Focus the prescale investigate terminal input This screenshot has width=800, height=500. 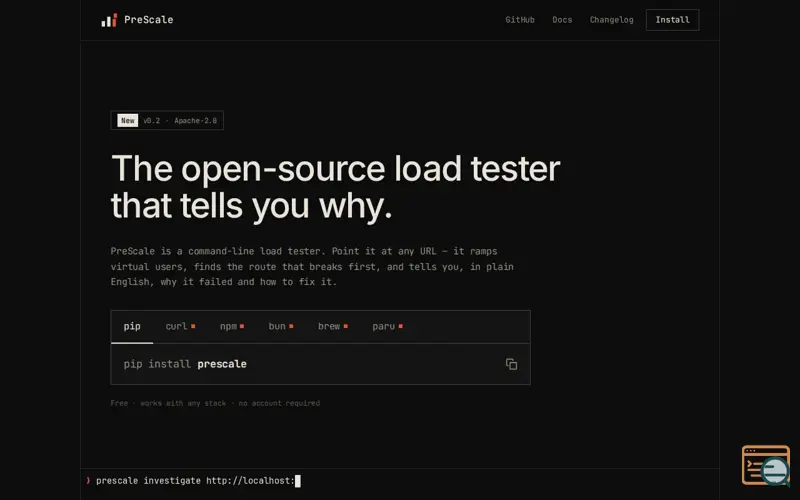(399, 481)
